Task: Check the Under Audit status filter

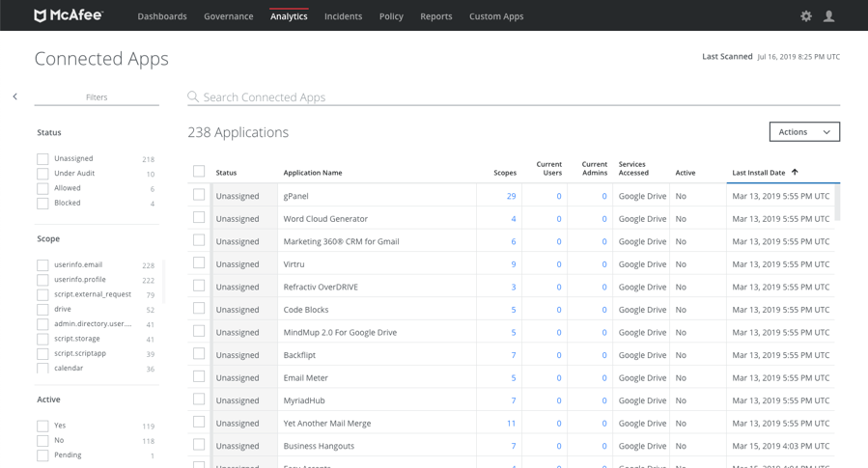Action: [x=42, y=174]
